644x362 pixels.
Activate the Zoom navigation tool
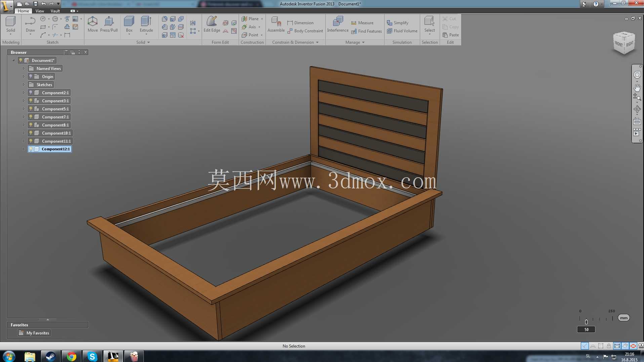[x=637, y=97]
